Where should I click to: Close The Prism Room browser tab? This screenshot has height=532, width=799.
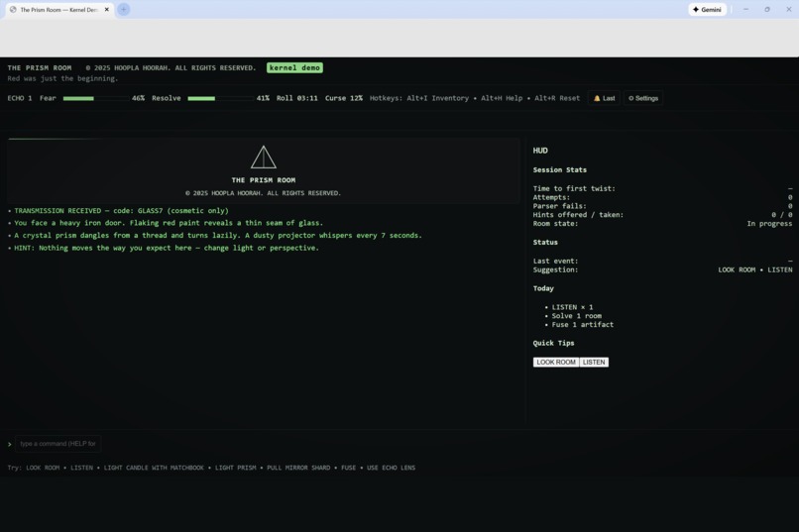click(x=106, y=9)
